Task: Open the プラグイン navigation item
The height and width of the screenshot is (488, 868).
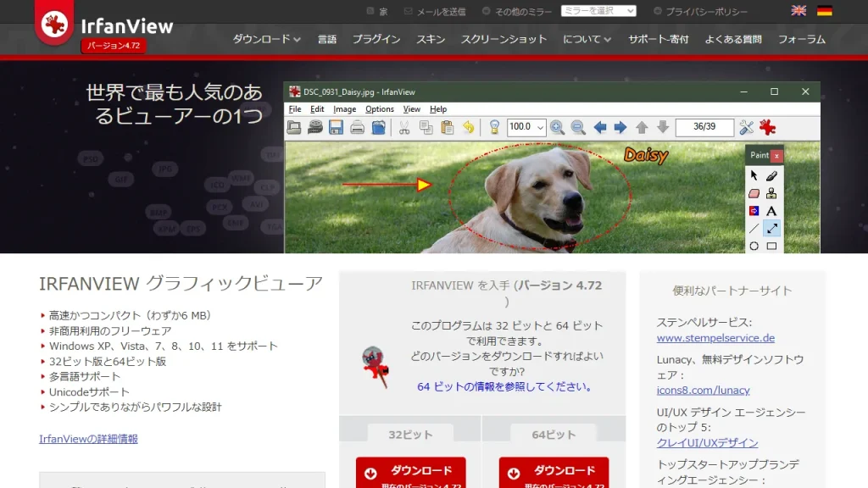Action: (376, 39)
